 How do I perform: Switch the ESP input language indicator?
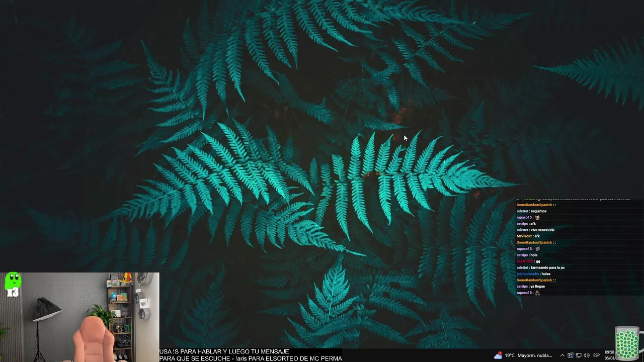point(597,355)
